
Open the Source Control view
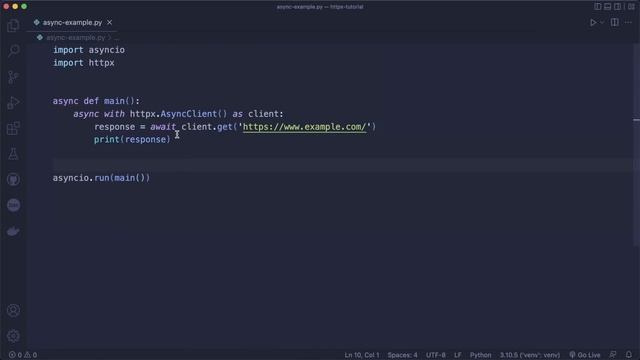click(x=13, y=77)
